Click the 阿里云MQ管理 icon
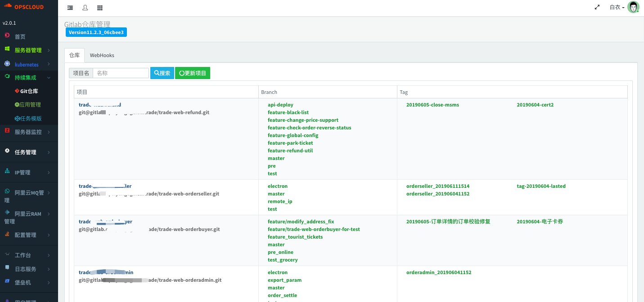644x302 pixels. pos(7,191)
